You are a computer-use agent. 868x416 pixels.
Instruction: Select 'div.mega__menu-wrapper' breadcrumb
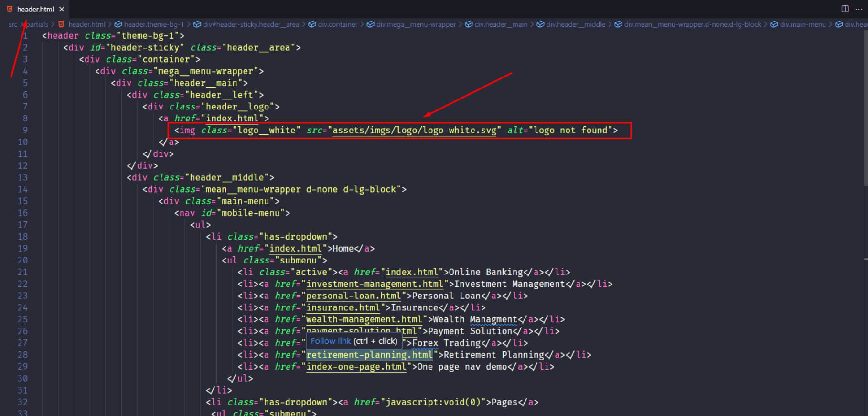(416, 24)
